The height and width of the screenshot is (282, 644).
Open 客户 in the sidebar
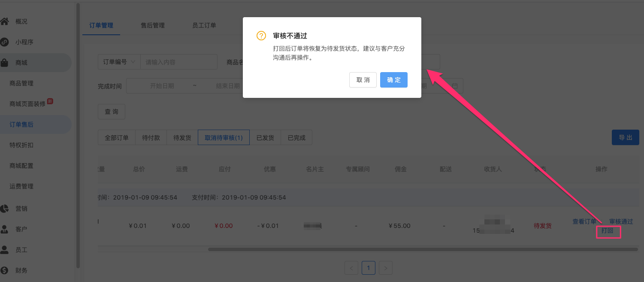(x=21, y=229)
